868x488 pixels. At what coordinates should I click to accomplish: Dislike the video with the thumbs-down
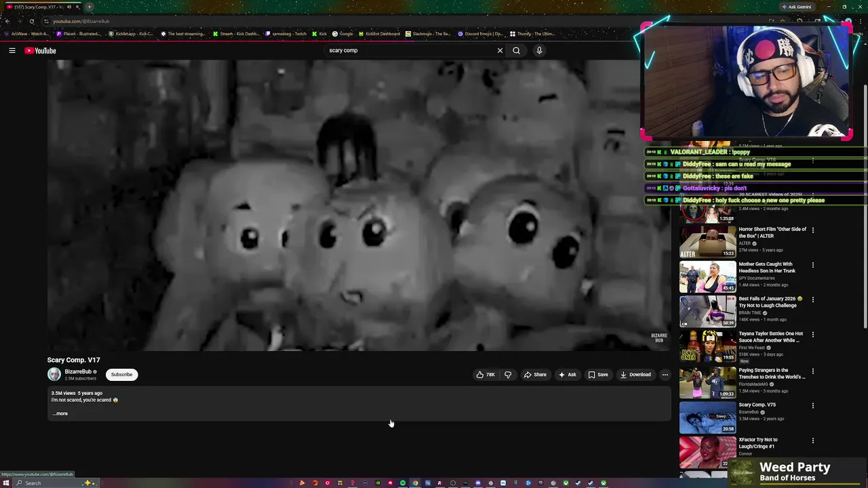pyautogui.click(x=508, y=374)
